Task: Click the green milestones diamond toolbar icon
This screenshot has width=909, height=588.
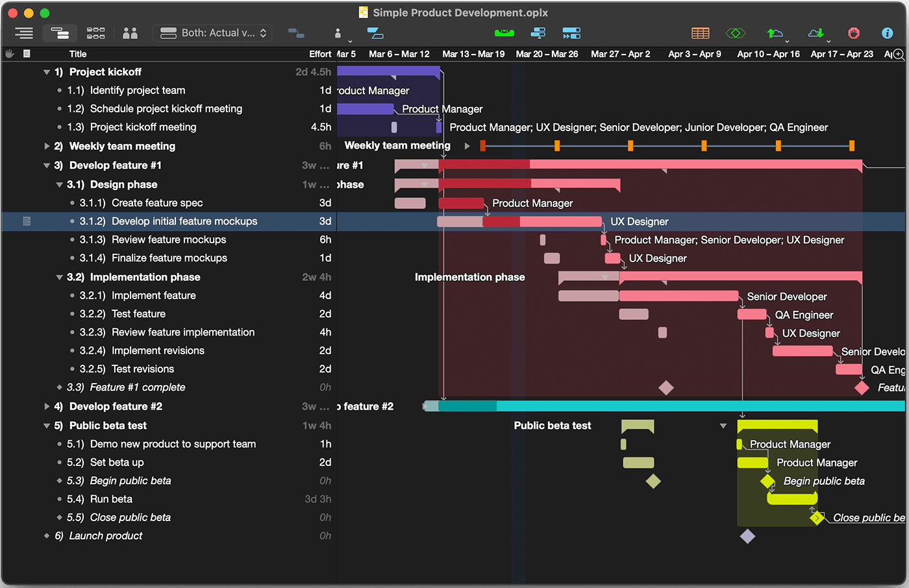Action: pos(735,32)
